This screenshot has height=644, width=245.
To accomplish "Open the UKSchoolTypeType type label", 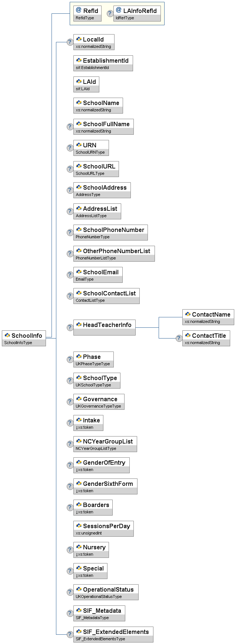I will (x=93, y=385).
